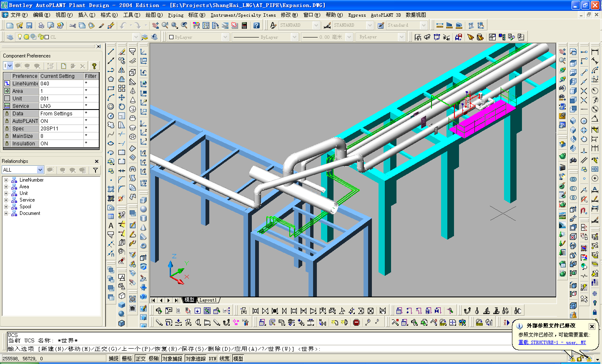Click the Filter column header

(x=91, y=76)
